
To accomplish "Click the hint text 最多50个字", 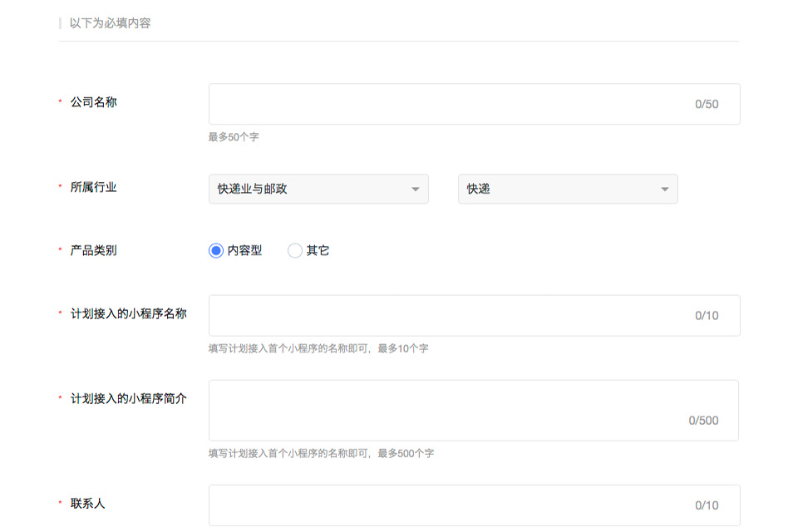I will tap(233, 136).
